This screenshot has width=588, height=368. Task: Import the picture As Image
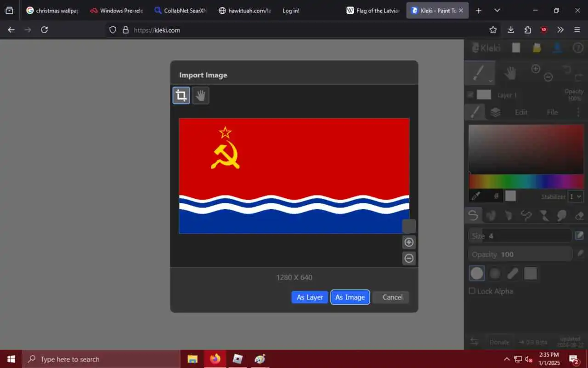coord(350,297)
